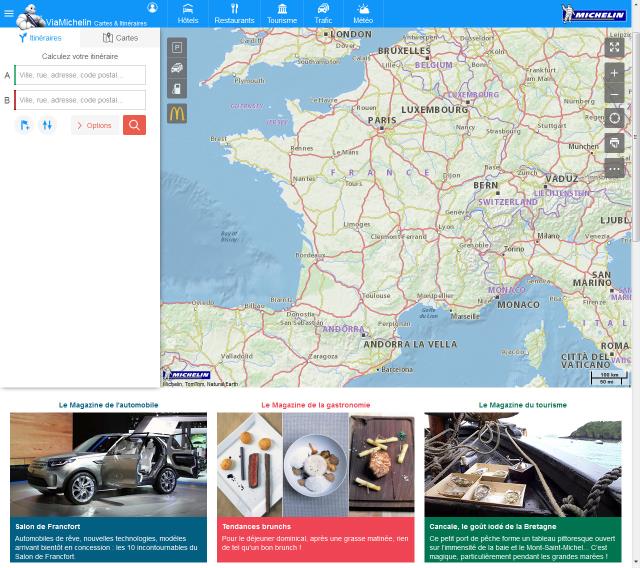The image size is (640, 568).
Task: Click the Barcelona label on map
Action: pos(397,370)
